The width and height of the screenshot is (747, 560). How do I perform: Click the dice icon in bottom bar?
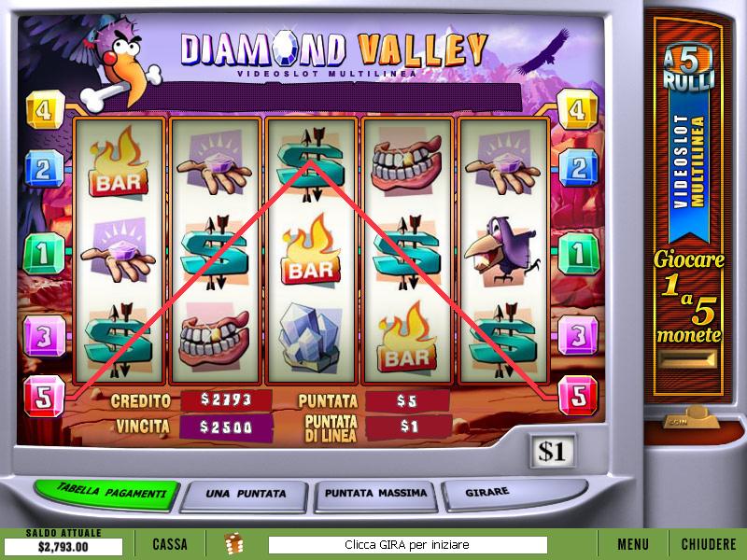(x=234, y=544)
